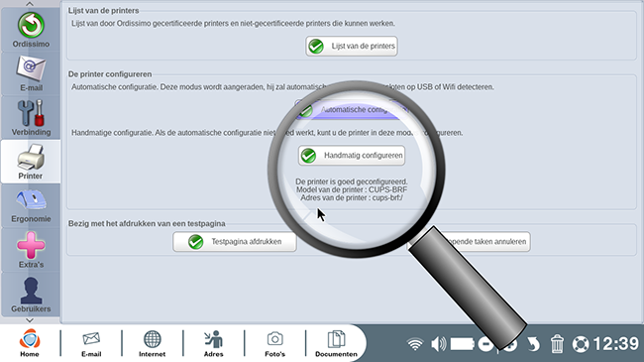644x362 pixels.
Task: Open Internet globe in bottom bar
Action: click(x=152, y=343)
